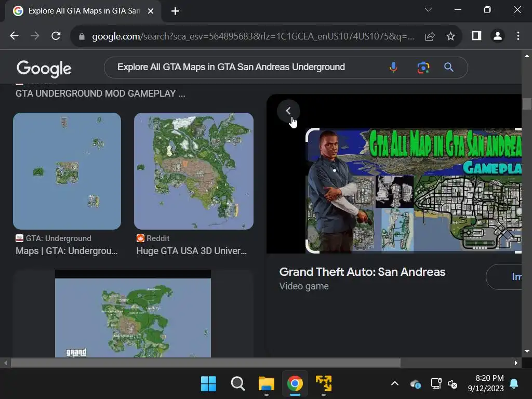View site information via the lock icon

[x=82, y=36]
